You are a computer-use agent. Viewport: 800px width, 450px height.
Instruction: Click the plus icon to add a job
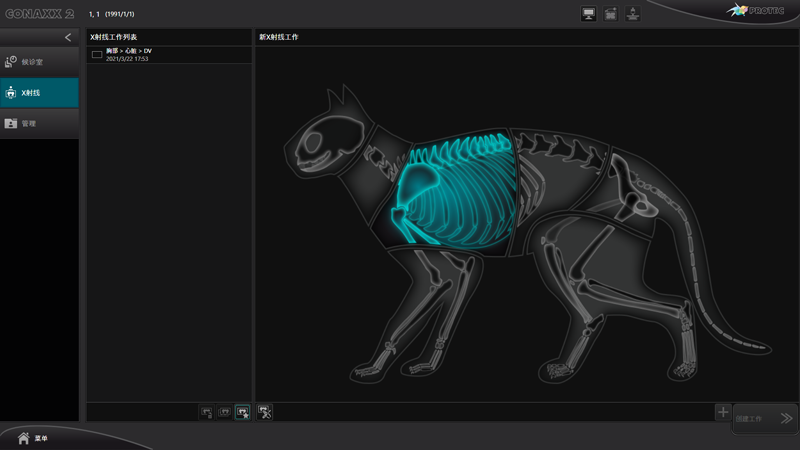point(722,411)
